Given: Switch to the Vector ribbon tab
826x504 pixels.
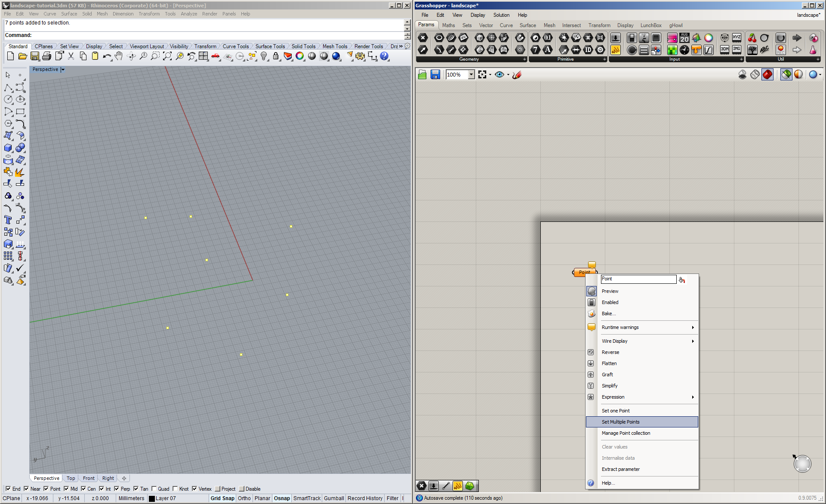Looking at the screenshot, I should pos(486,25).
